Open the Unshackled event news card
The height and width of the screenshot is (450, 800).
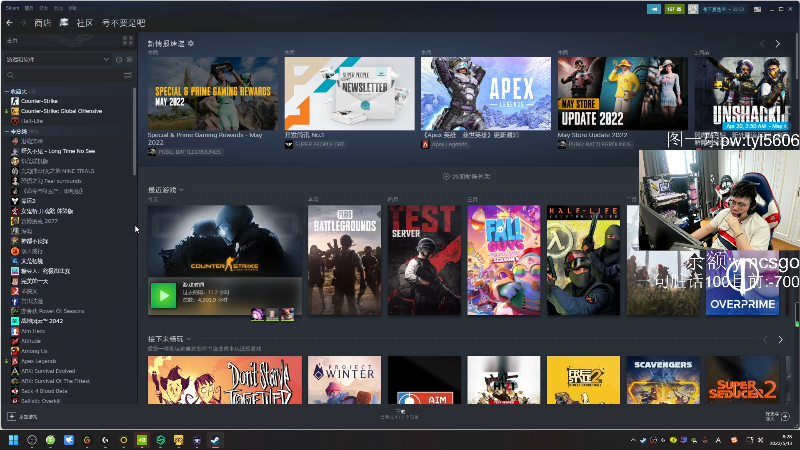tap(743, 93)
